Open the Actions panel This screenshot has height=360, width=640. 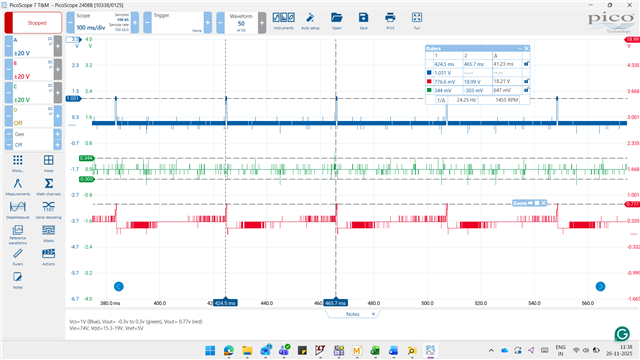[x=48, y=257]
